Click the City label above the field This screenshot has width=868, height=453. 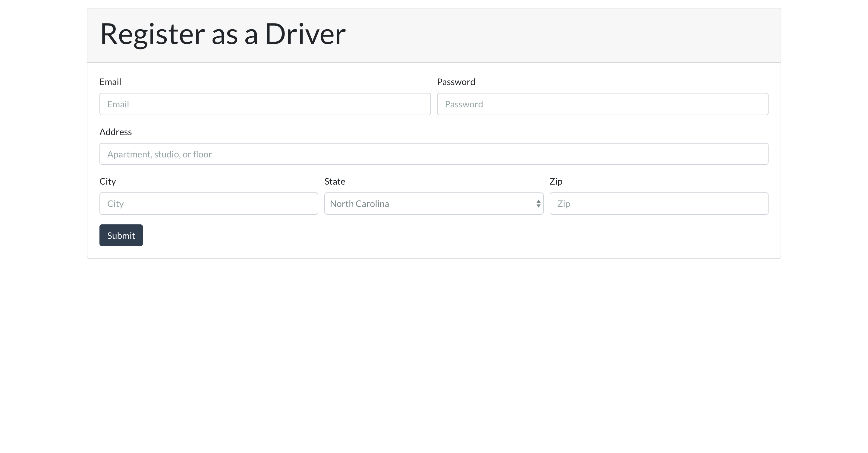[108, 182]
